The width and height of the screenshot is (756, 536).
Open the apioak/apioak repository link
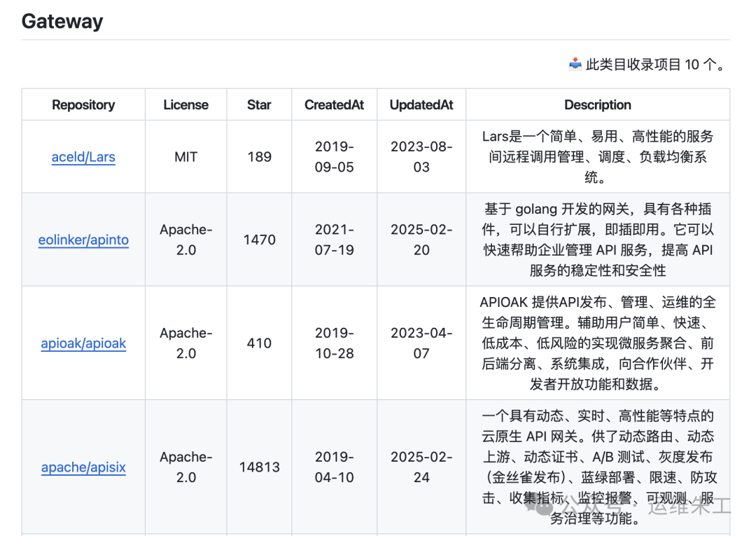[83, 343]
